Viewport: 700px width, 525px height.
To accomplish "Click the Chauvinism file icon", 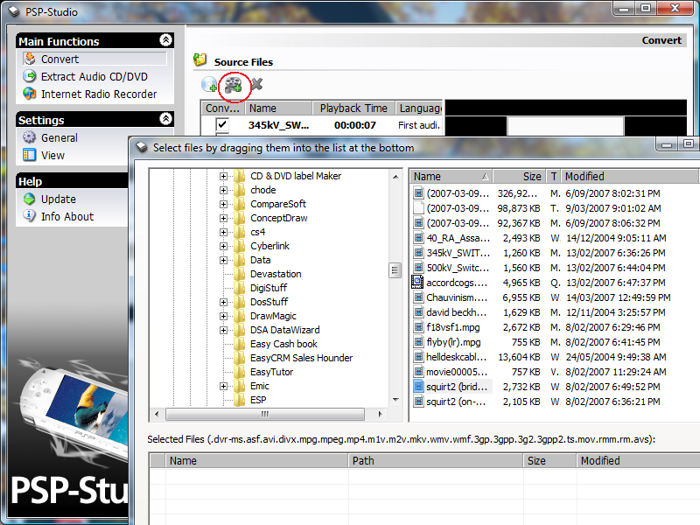I will (418, 297).
